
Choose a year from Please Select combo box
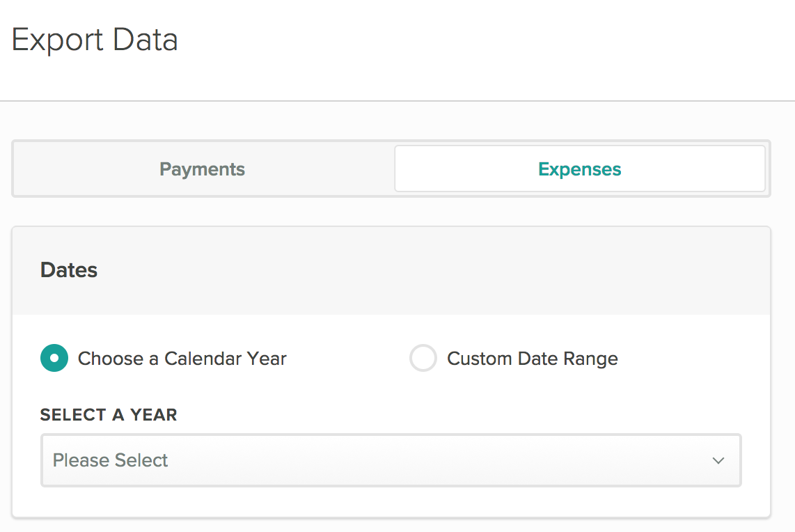click(391, 460)
